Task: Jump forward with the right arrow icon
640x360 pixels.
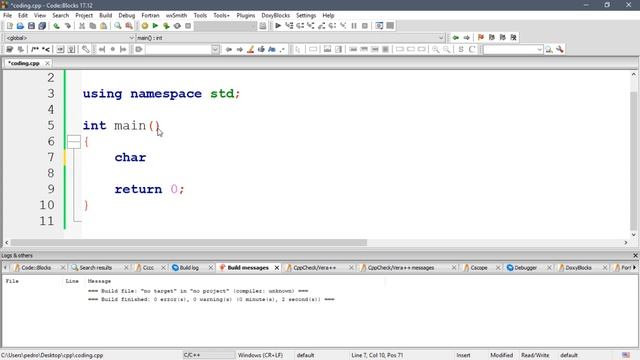Action: coord(467,38)
